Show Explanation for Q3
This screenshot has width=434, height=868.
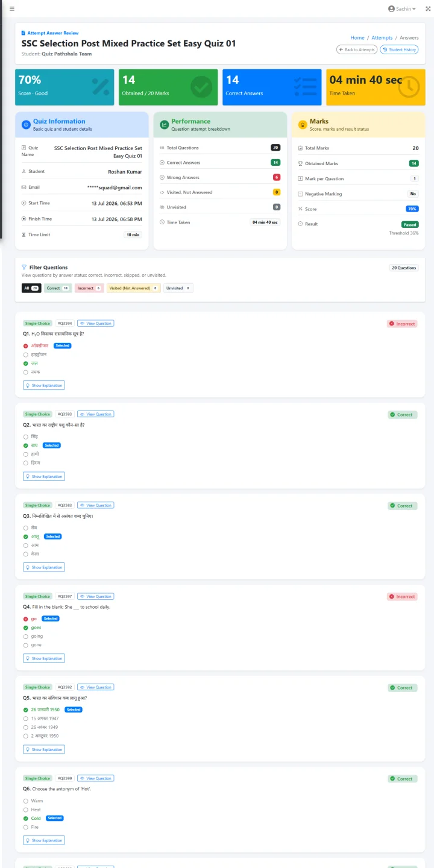[44, 567]
